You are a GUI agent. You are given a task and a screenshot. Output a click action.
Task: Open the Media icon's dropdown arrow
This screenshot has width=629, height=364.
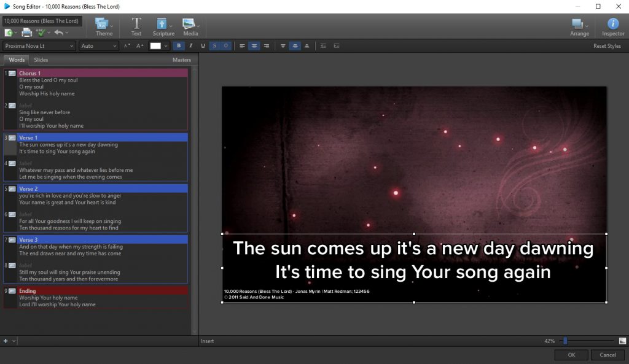click(198, 26)
